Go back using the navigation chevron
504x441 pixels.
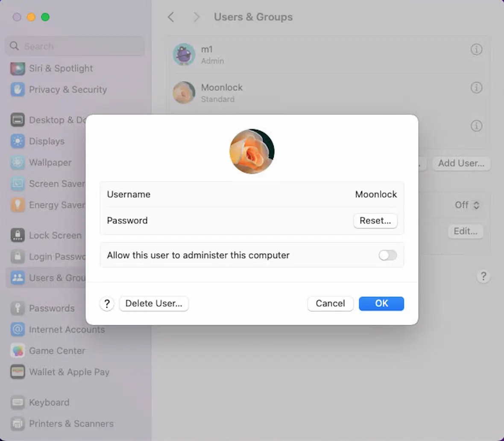tap(171, 17)
